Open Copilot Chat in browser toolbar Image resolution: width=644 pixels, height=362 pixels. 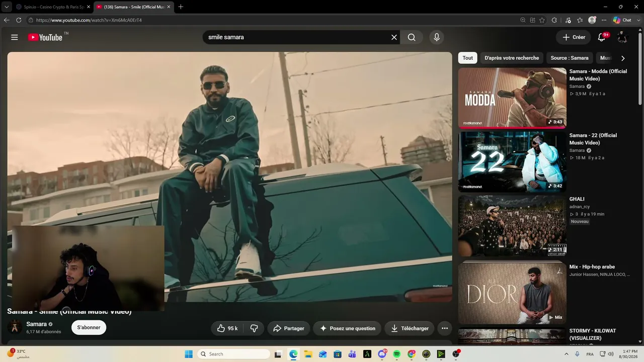coord(622,20)
